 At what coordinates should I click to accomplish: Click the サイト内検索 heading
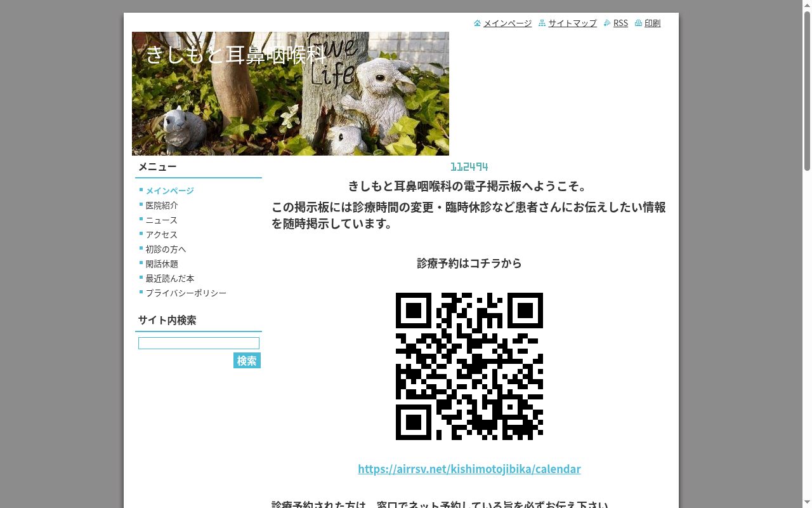(167, 320)
